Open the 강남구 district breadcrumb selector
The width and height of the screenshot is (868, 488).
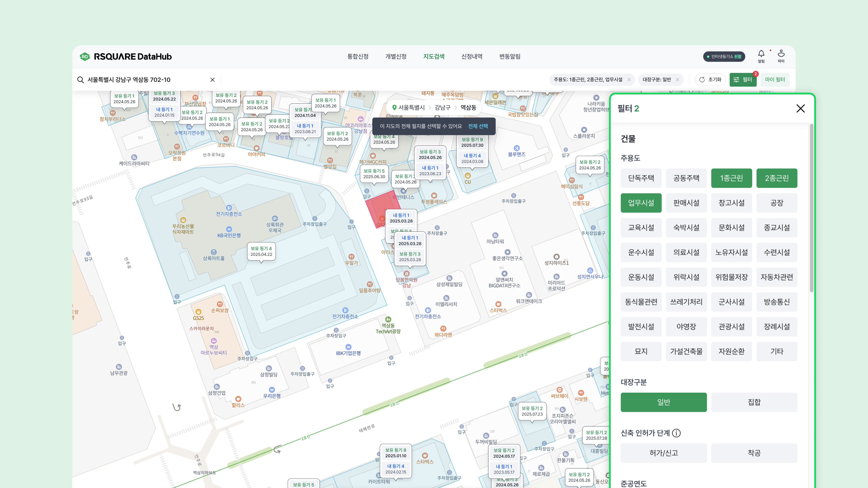(442, 108)
